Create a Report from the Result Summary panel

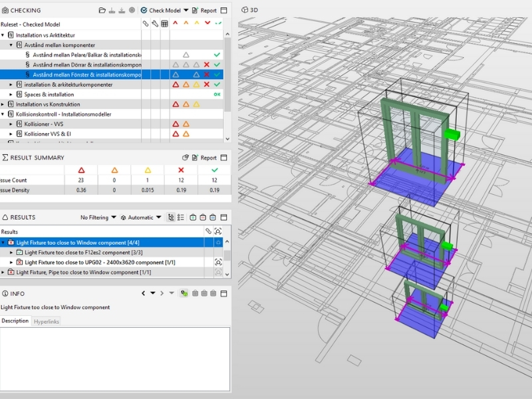click(x=204, y=158)
